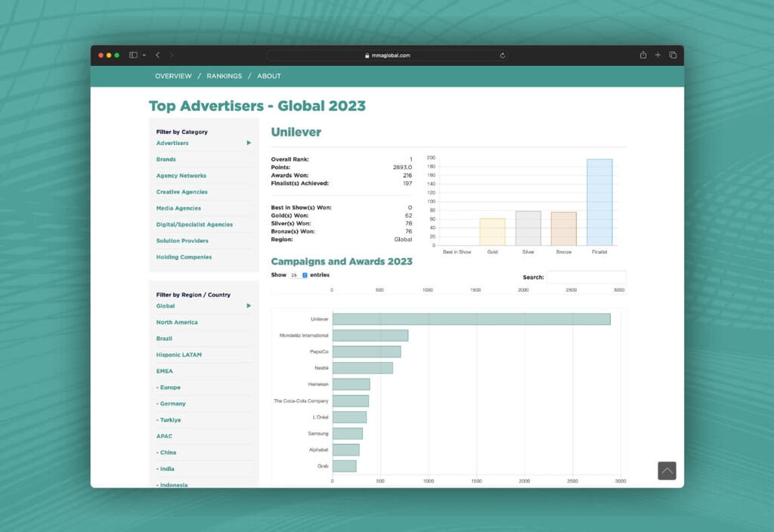Show the tab overview icon

tap(673, 55)
